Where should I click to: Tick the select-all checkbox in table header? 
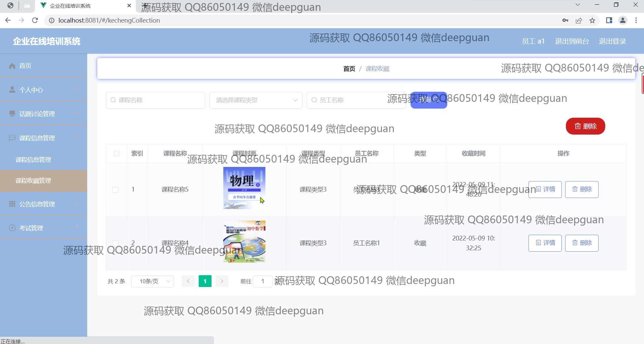click(x=116, y=154)
